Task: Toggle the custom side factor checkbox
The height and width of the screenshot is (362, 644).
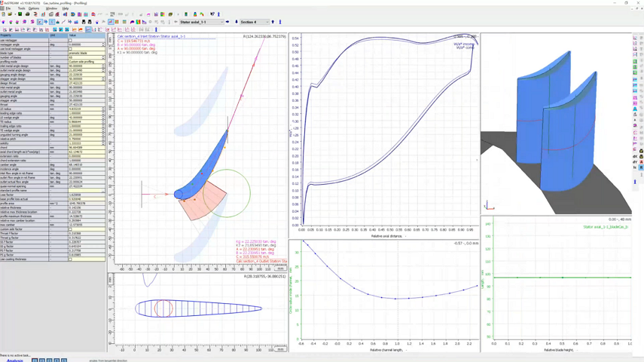Action: pos(70,229)
